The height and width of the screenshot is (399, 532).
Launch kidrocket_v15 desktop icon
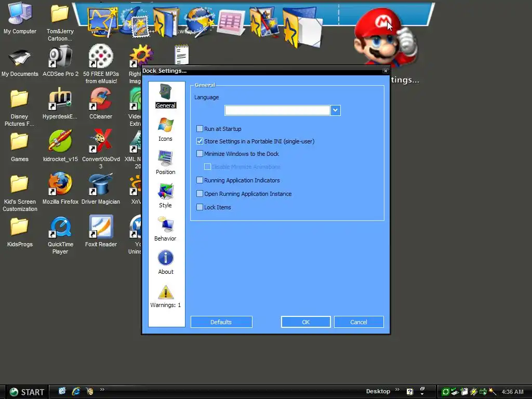60,146
